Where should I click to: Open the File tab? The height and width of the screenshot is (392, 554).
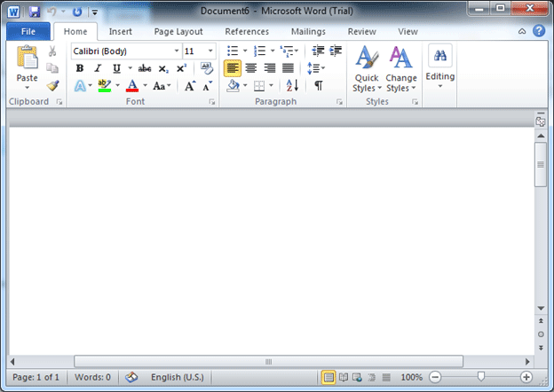point(28,31)
